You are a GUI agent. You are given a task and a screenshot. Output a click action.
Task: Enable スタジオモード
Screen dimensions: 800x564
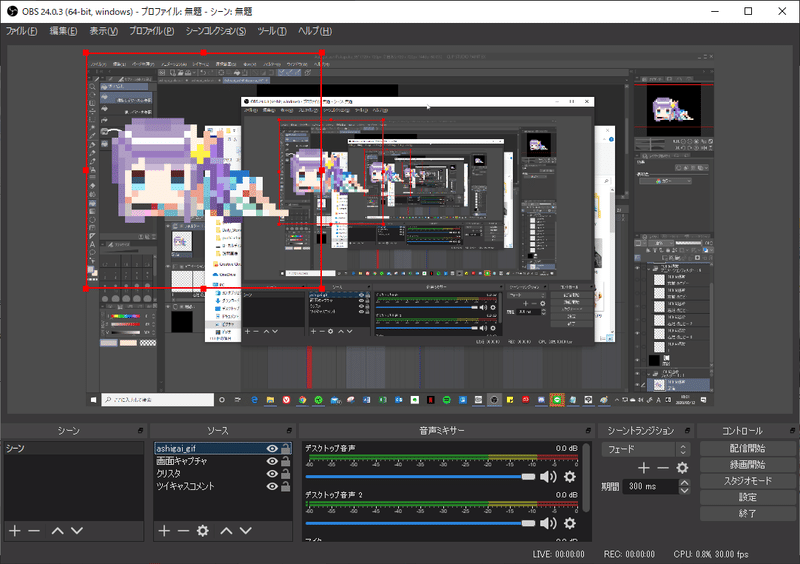click(x=747, y=481)
